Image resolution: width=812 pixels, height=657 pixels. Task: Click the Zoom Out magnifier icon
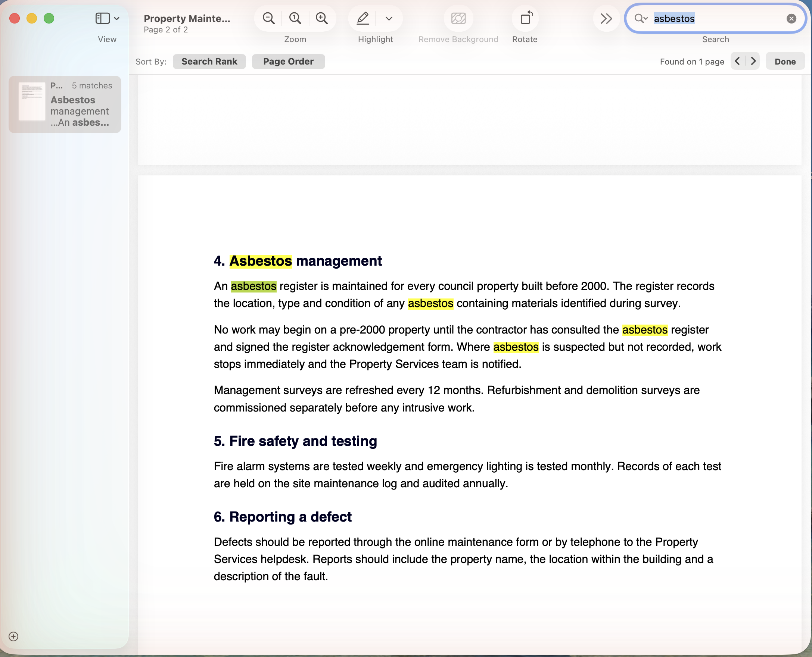point(268,18)
